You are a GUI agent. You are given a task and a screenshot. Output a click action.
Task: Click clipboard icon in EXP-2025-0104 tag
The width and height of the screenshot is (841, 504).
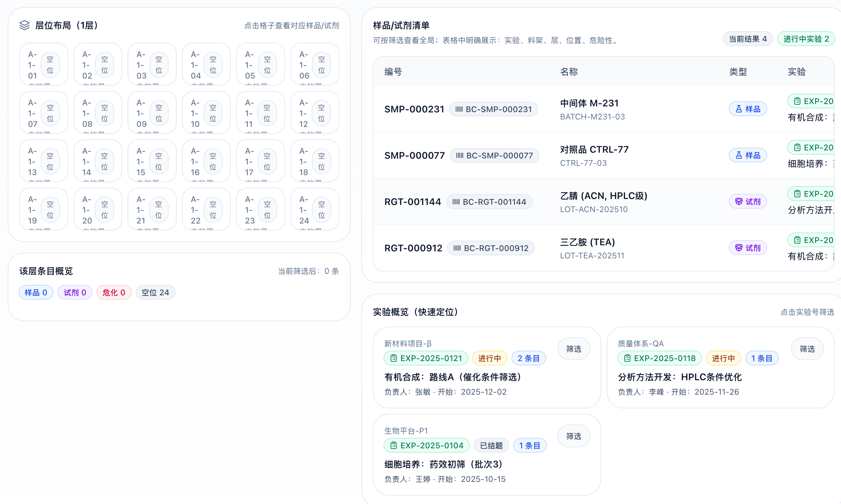click(x=393, y=445)
